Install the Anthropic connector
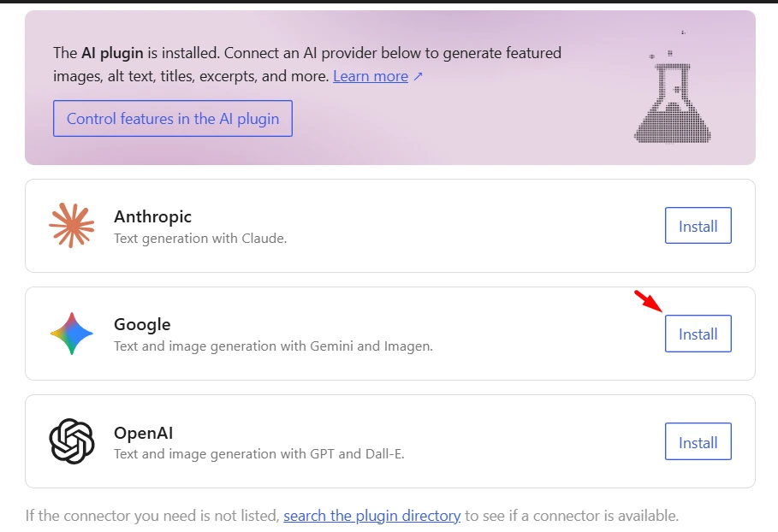This screenshot has height=532, width=778. [x=698, y=226]
